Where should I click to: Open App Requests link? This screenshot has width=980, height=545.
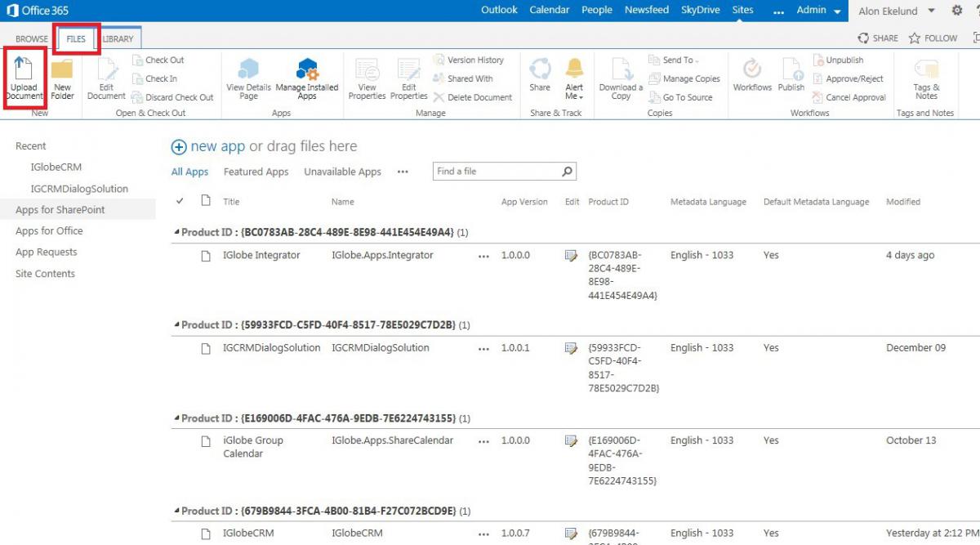click(x=47, y=252)
